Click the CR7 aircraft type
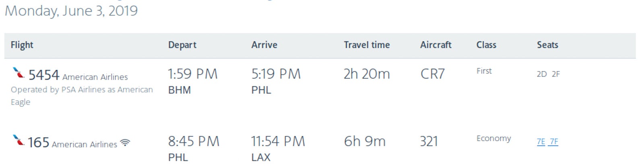 coord(433,74)
